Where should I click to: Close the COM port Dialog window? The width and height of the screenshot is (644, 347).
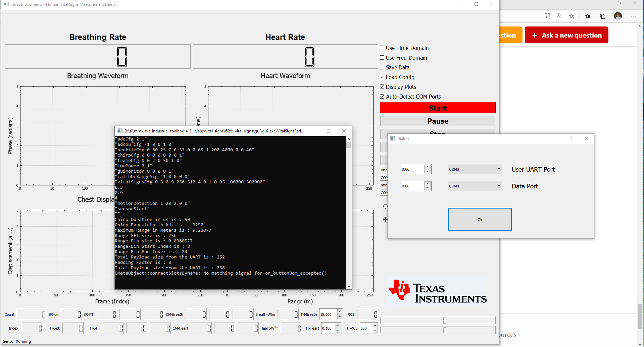tap(586, 138)
